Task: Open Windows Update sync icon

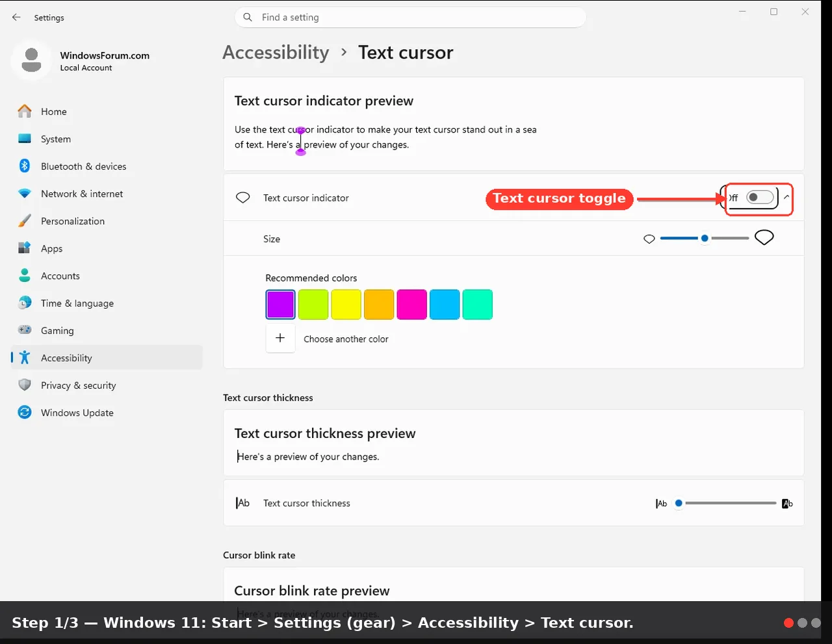Action: (x=25, y=412)
